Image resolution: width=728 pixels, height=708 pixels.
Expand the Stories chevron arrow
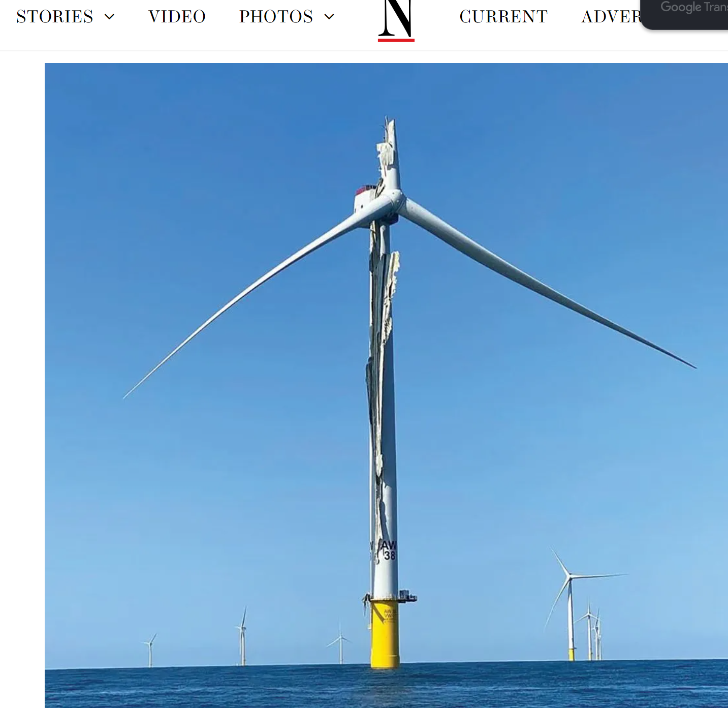109,17
